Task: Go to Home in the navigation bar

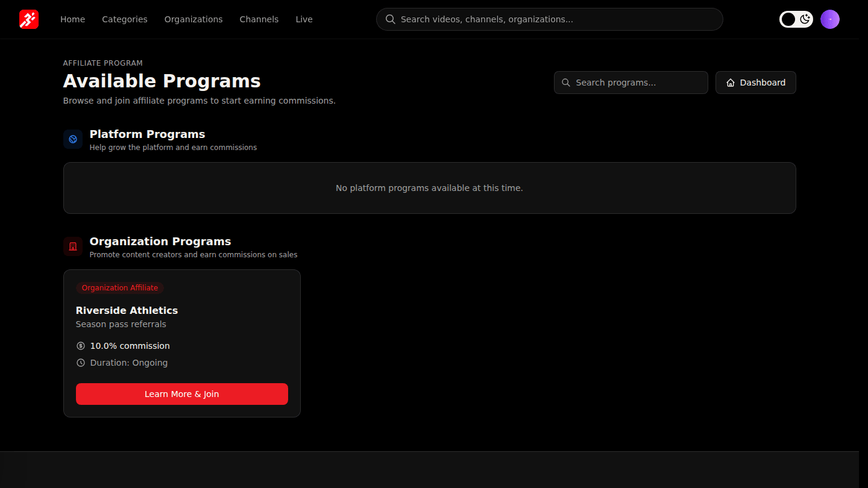Action: coord(72,19)
